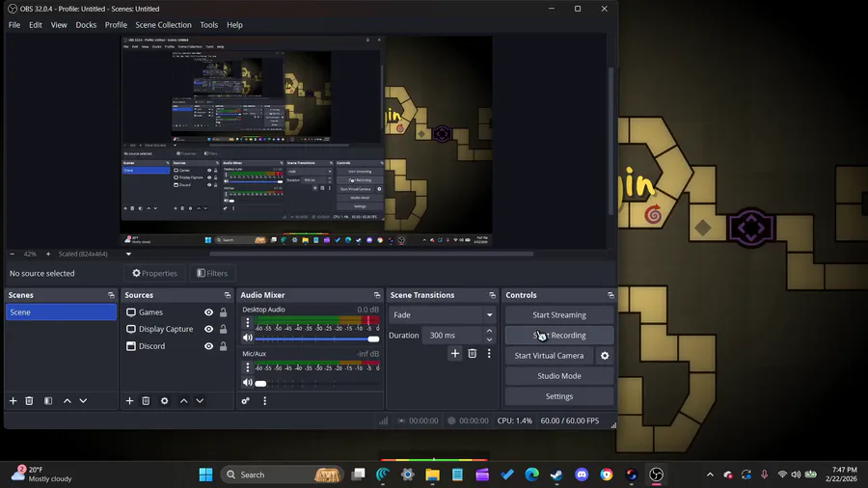Pop out the Controls dock

click(x=610, y=295)
